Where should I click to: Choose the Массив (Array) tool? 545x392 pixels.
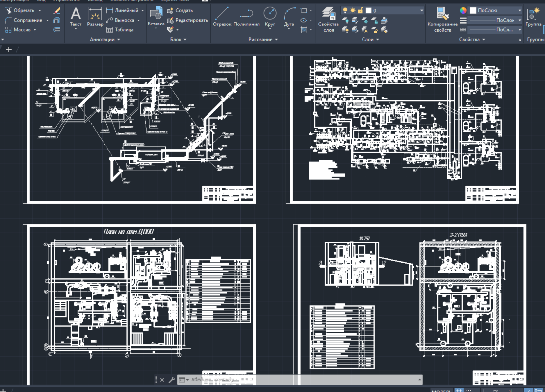18,30
